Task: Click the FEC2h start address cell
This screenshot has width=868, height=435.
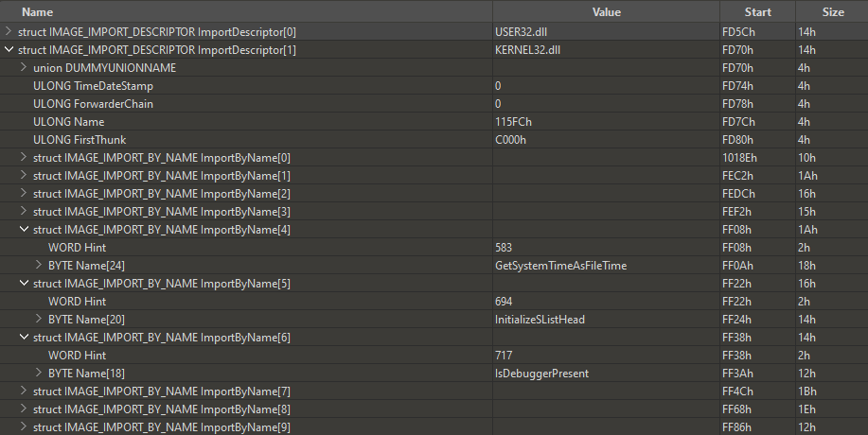Action: pos(757,175)
